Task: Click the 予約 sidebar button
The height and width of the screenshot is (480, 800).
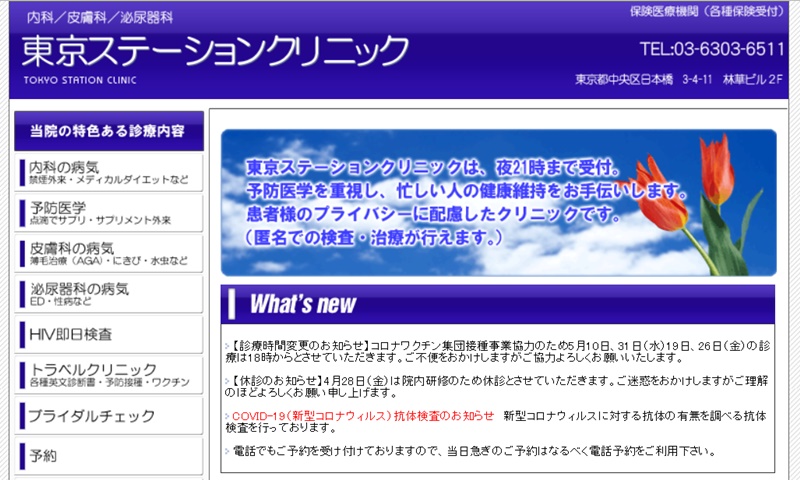Action: point(110,456)
